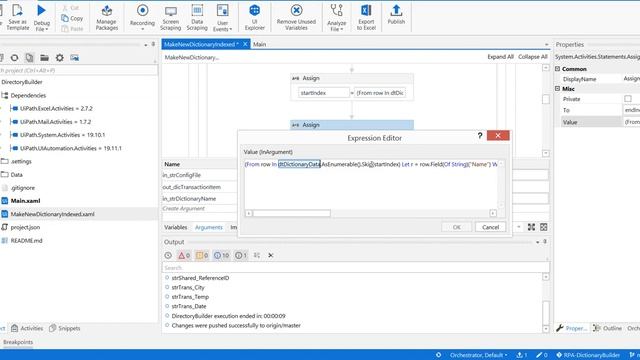Launch the Data Scraping wizard
This screenshot has height=360, width=640.
(197, 18)
